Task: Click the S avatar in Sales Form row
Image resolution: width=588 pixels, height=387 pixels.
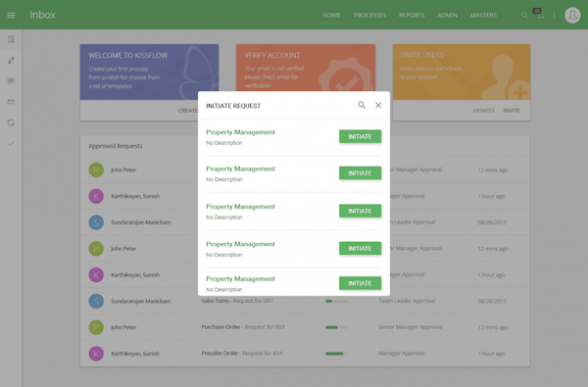Action: point(96,301)
